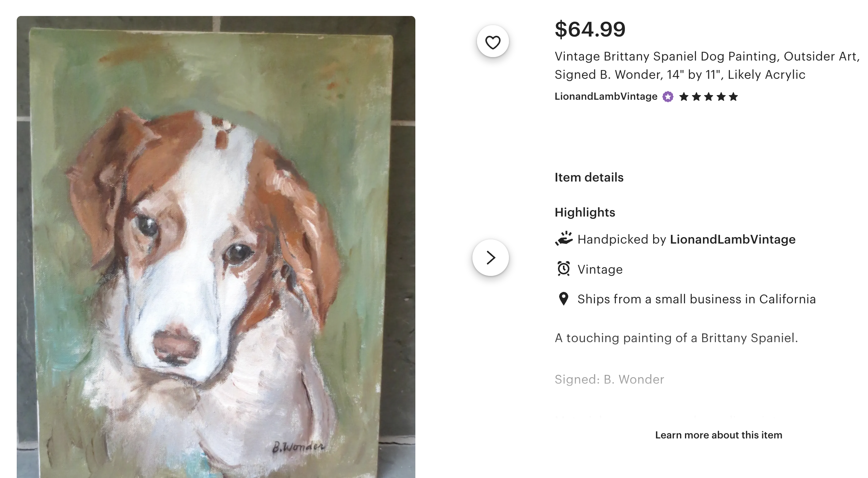Expand Learn more about this item
This screenshot has height=478, width=868.
tap(718, 435)
